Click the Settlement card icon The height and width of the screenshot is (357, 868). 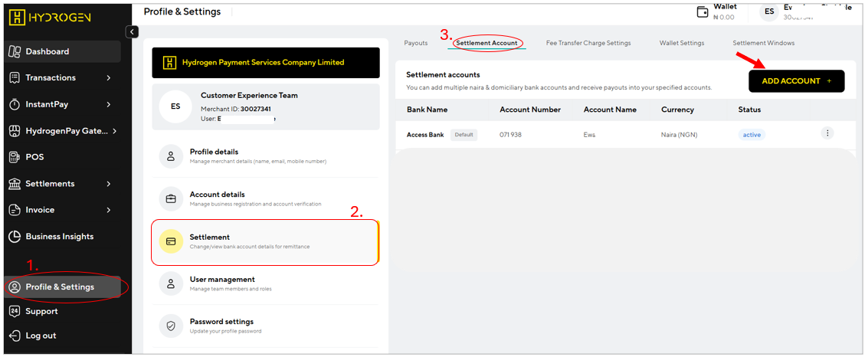[x=171, y=241]
